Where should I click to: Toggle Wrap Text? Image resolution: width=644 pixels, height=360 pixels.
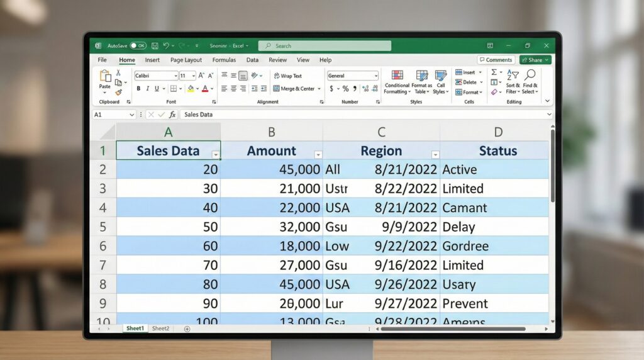(287, 76)
